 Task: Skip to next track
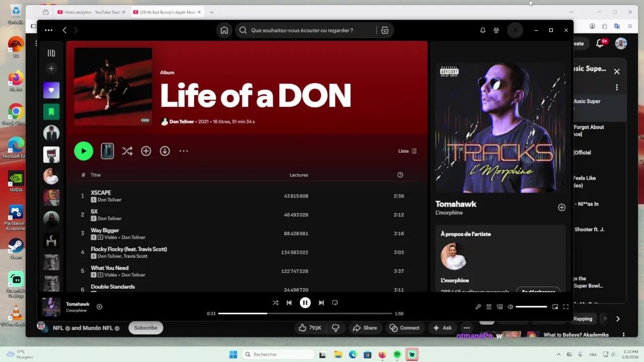click(321, 303)
